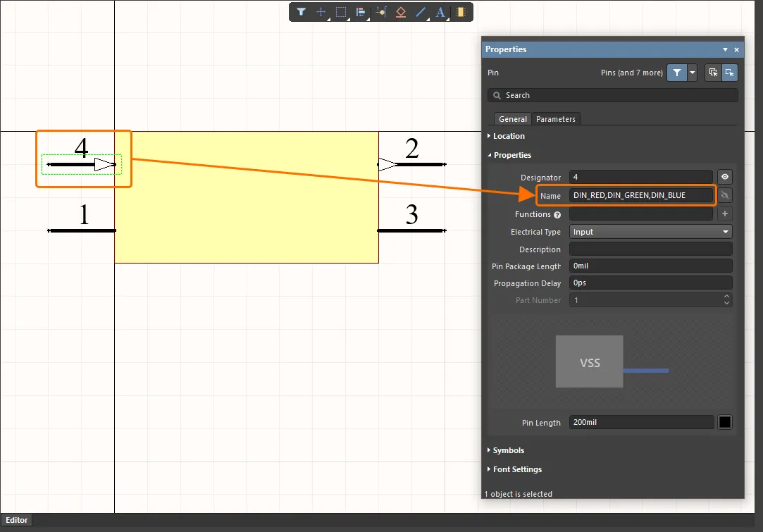Click the black pin color swatch

point(725,423)
